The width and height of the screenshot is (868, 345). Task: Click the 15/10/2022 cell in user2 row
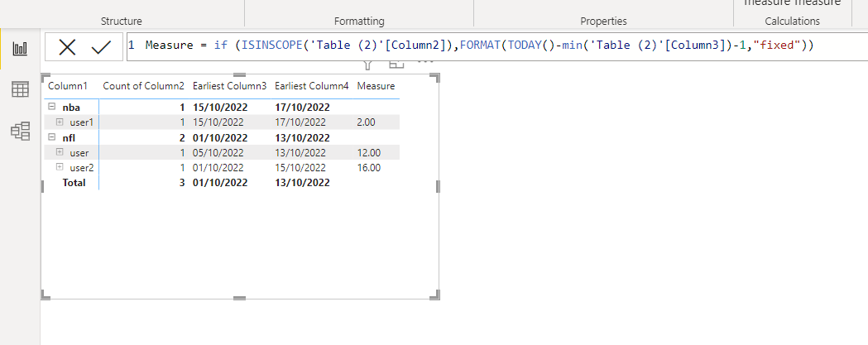coord(300,168)
